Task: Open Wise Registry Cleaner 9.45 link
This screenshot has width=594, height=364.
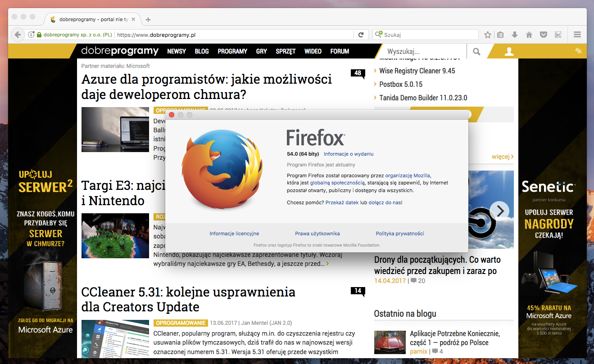Action: click(417, 71)
